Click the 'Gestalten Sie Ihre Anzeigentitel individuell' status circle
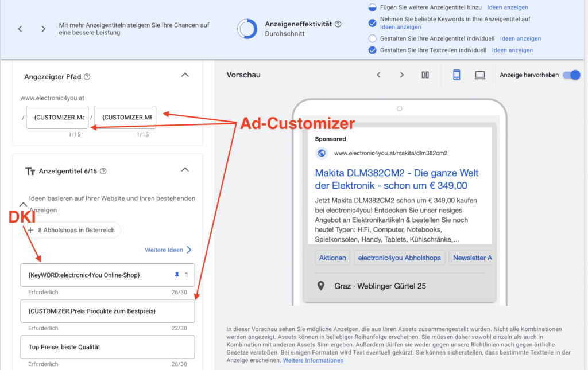This screenshot has width=588, height=370. point(372,38)
